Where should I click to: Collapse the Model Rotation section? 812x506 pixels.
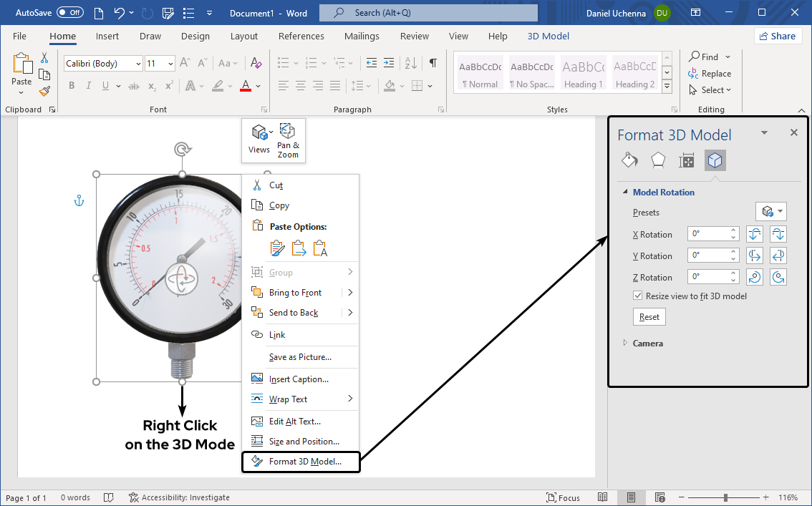coord(625,192)
